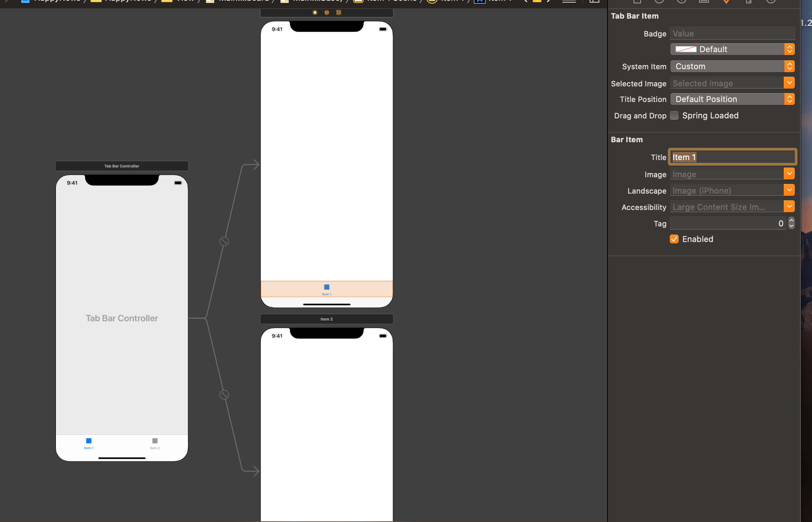This screenshot has height=522, width=812.
Task: Select the lower relationship segue circle icon
Action: (x=224, y=395)
